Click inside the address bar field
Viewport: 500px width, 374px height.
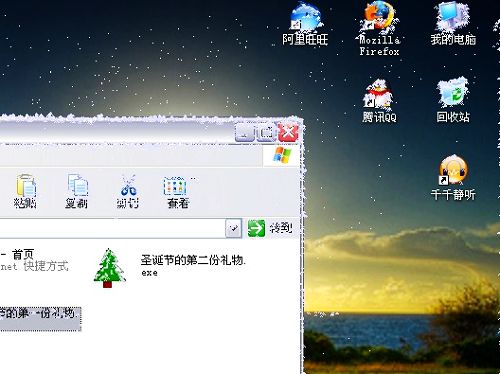112,228
